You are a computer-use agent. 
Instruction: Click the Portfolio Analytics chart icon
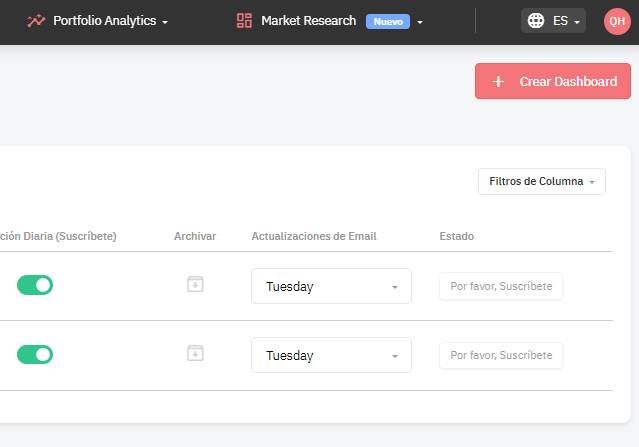coord(36,20)
